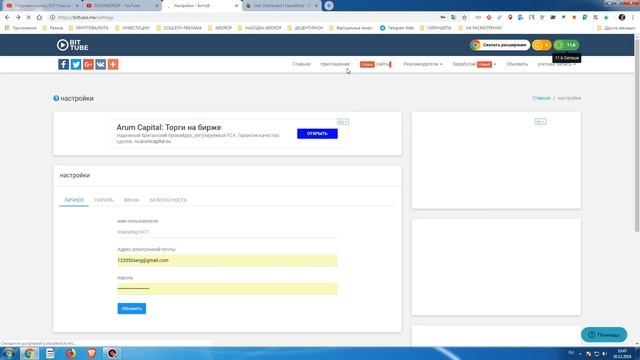Bookmark this page with star icon
Viewport: 640px width, 360px height.
click(464, 18)
